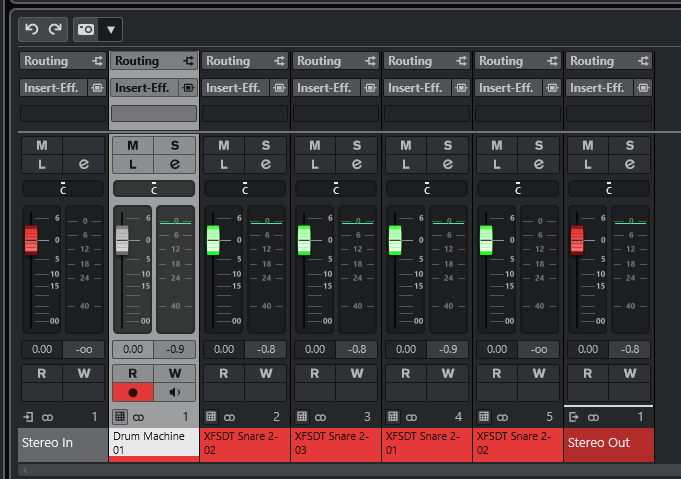Solo channel 5 XFSDT Snare 2-02

(539, 145)
